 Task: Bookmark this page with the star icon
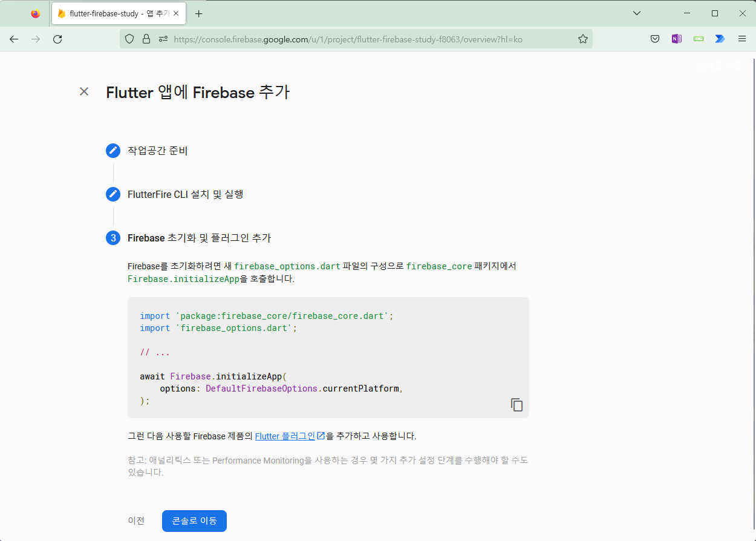point(582,39)
